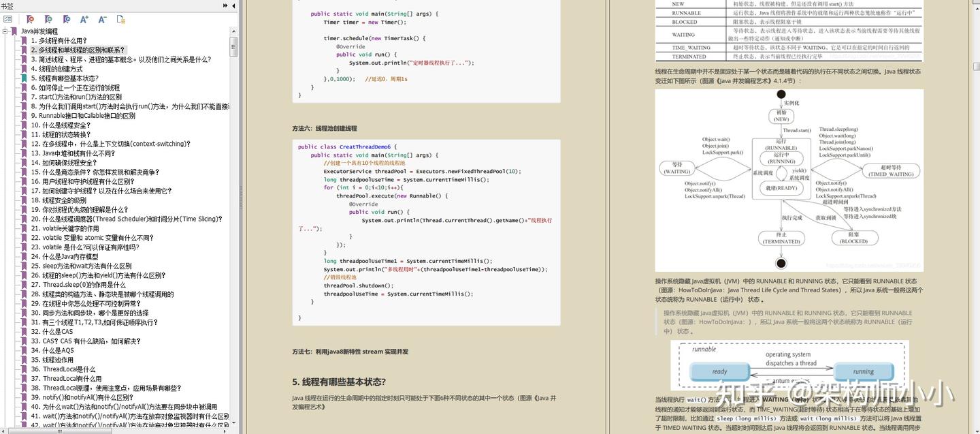
Task: Open bookmark 9. Runnable接口和Callable接口的区别
Action: pyautogui.click(x=82, y=116)
